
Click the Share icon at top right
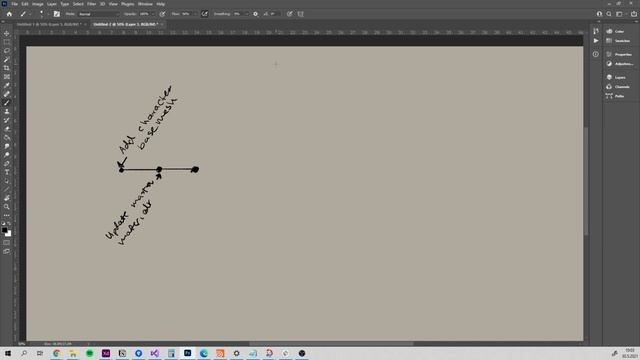click(633, 14)
